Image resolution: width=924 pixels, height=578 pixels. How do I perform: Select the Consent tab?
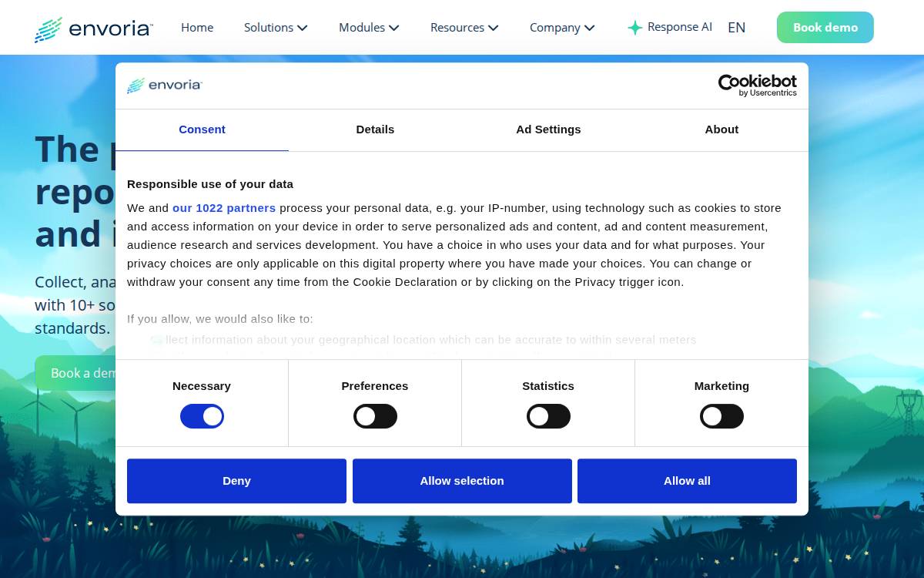click(202, 129)
